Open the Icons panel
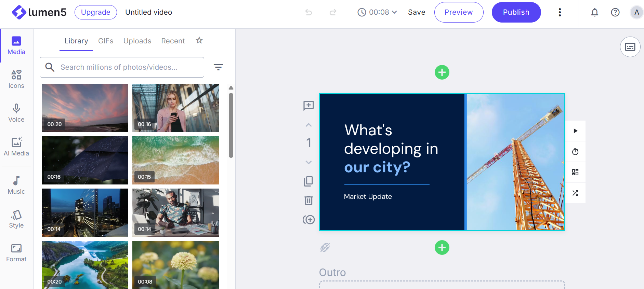 tap(16, 79)
